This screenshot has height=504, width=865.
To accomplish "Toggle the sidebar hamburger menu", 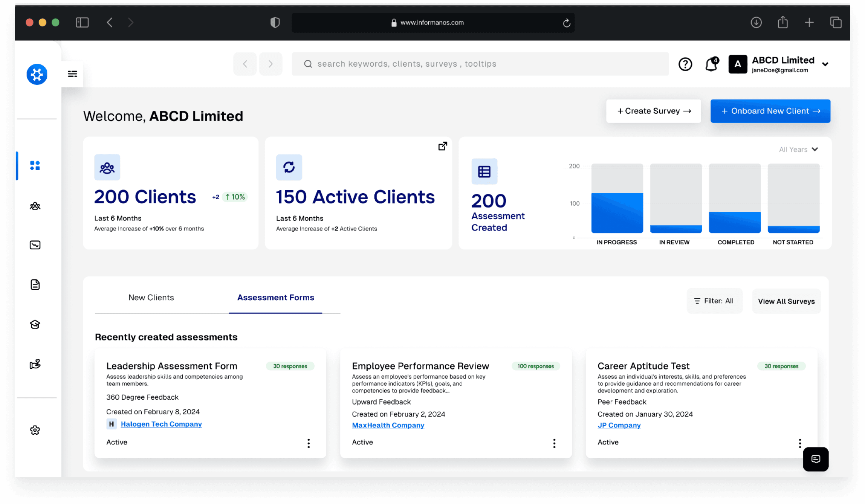I will pyautogui.click(x=72, y=74).
